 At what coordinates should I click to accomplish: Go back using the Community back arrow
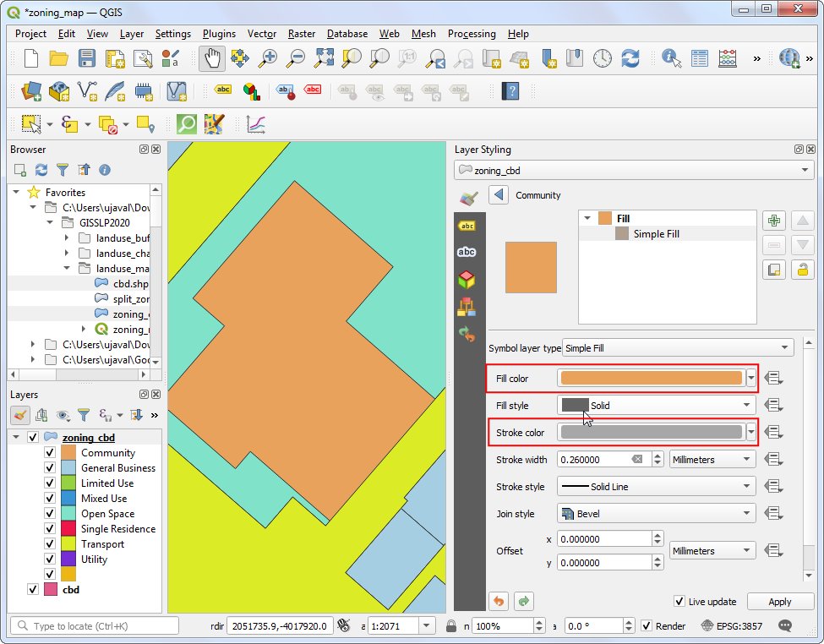[x=498, y=195]
